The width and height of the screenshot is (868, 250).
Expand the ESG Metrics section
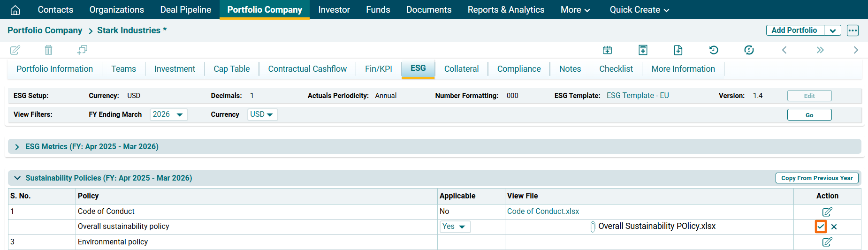pos(17,147)
